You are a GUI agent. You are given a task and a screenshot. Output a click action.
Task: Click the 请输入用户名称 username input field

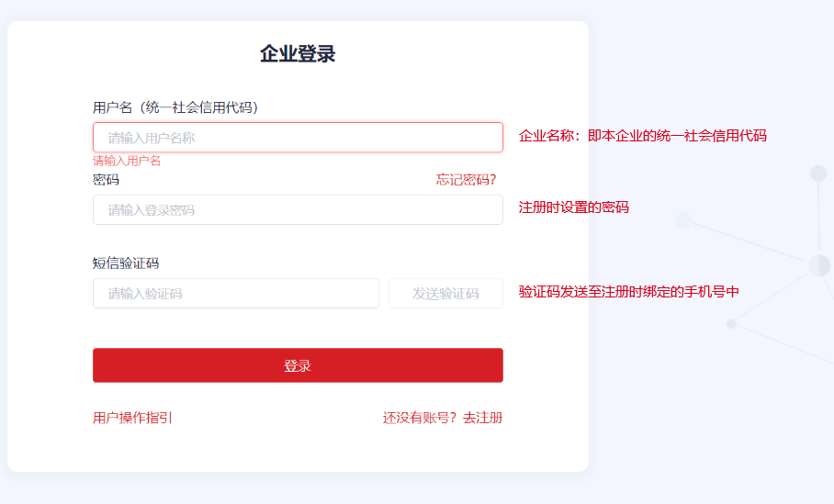[x=298, y=138]
